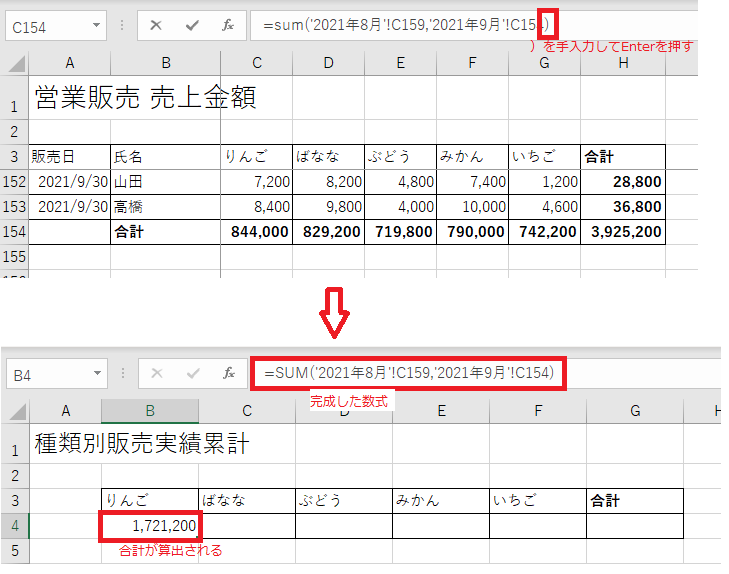This screenshot has height=574, width=729.
Task: Open Insert Function fx beside the lowercase =sum formula
Action: pyautogui.click(x=228, y=26)
